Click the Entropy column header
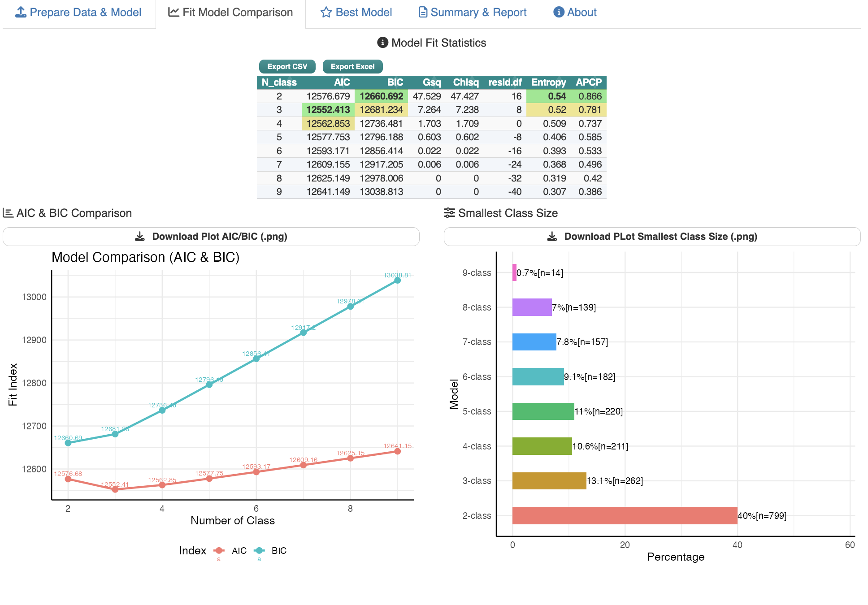The height and width of the screenshot is (605, 868). (548, 82)
